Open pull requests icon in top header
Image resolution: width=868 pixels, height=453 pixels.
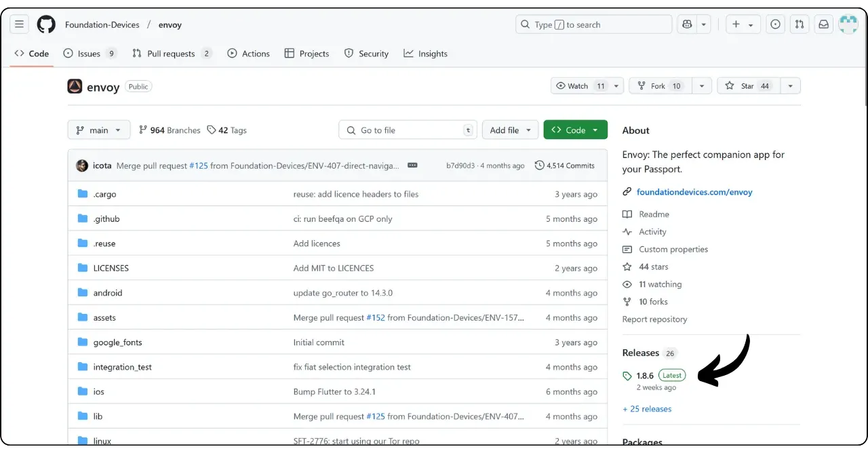tap(800, 24)
